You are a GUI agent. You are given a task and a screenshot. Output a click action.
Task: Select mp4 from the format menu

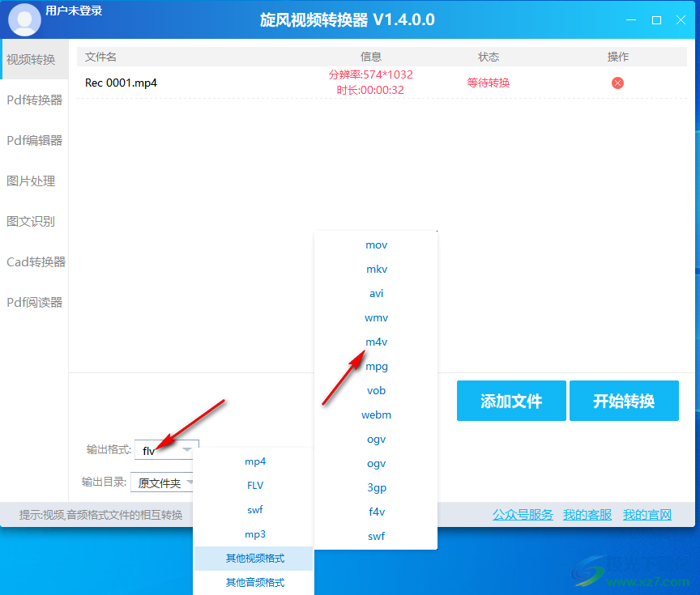[x=254, y=461]
